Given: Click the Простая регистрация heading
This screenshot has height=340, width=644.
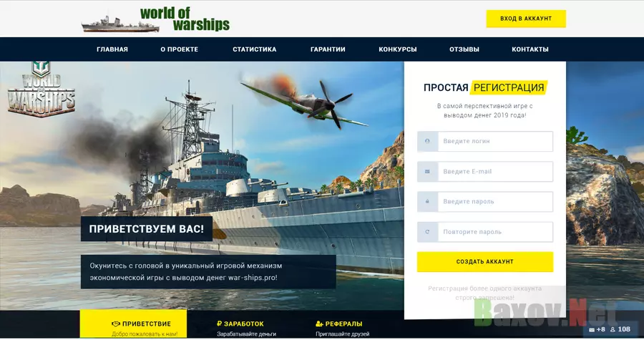Looking at the screenshot, I should 485,87.
